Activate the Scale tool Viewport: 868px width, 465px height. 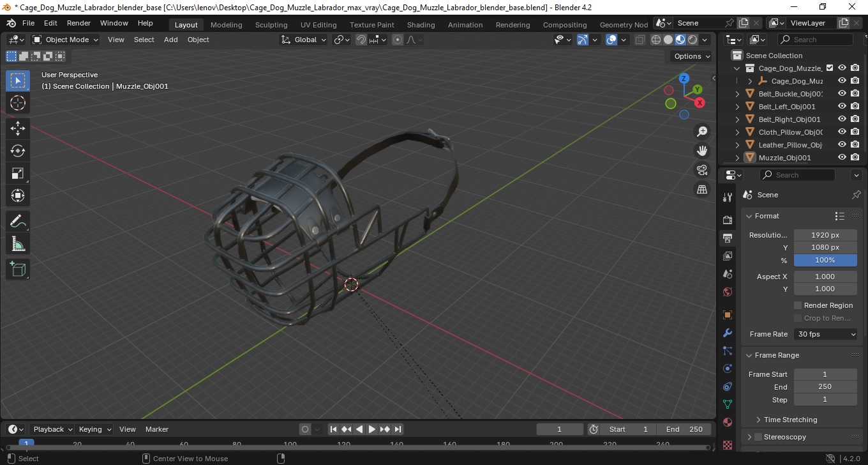click(x=18, y=173)
